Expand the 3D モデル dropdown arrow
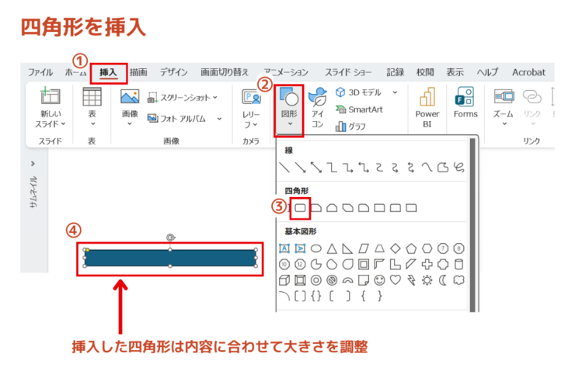 tap(395, 92)
